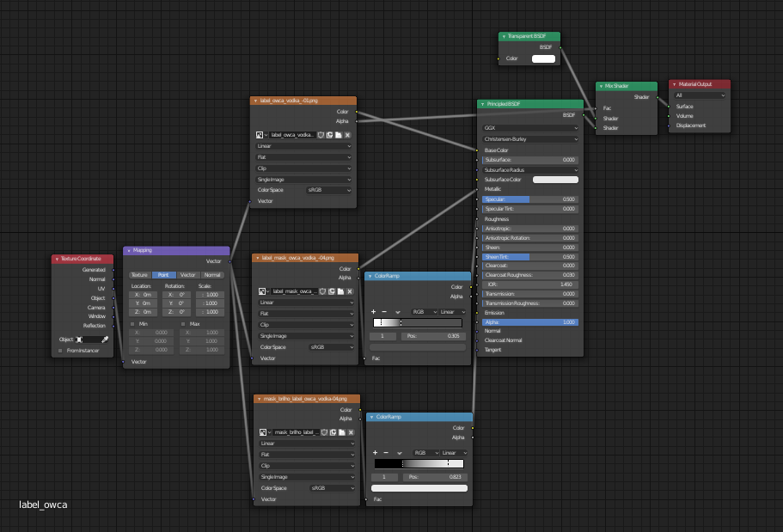This screenshot has width=783, height=532.
Task: Select Texture type in Mapping node
Action: 139,275
